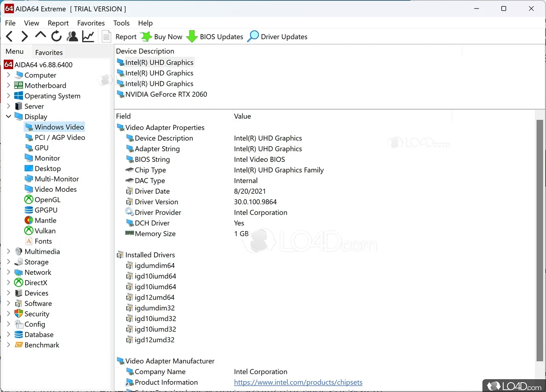Select the Monitor tree item
The image size is (546, 392).
click(42, 158)
